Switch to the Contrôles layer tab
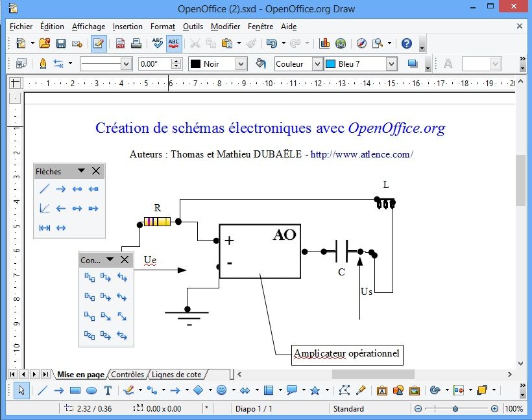 point(128,375)
